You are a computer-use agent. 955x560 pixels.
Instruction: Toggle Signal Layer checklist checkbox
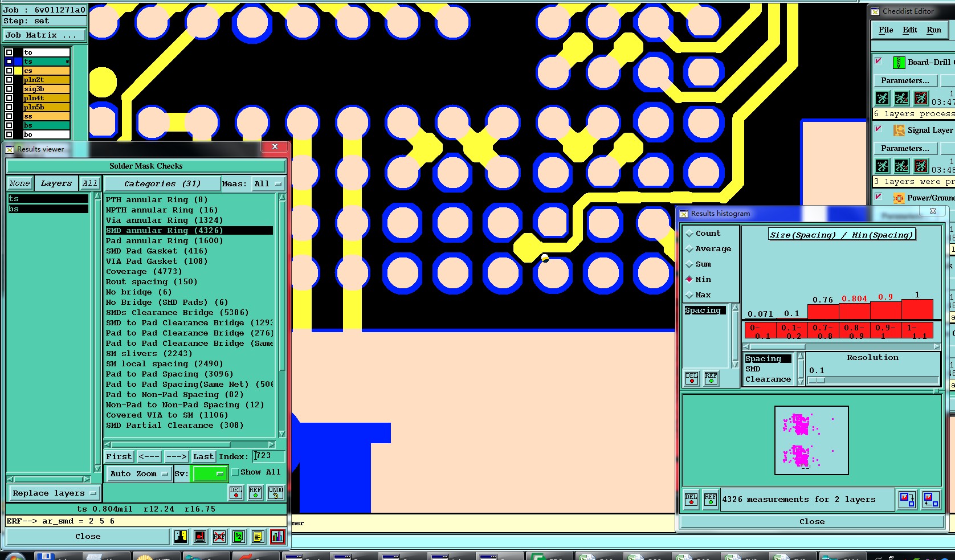pos(879,129)
